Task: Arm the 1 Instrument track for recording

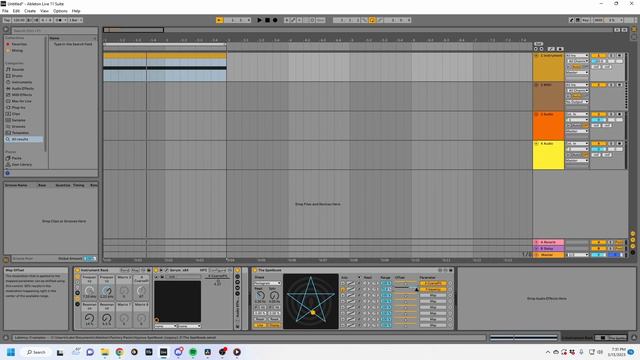Action: pos(619,56)
